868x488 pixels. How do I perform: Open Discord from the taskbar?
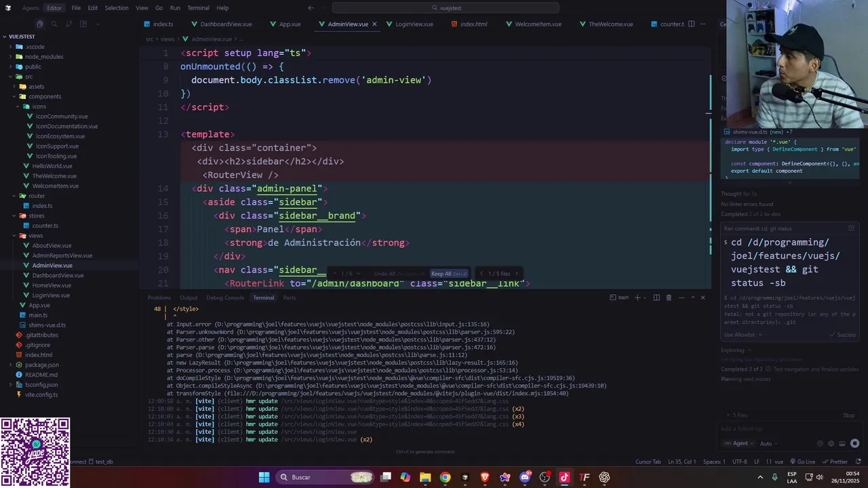(525, 477)
